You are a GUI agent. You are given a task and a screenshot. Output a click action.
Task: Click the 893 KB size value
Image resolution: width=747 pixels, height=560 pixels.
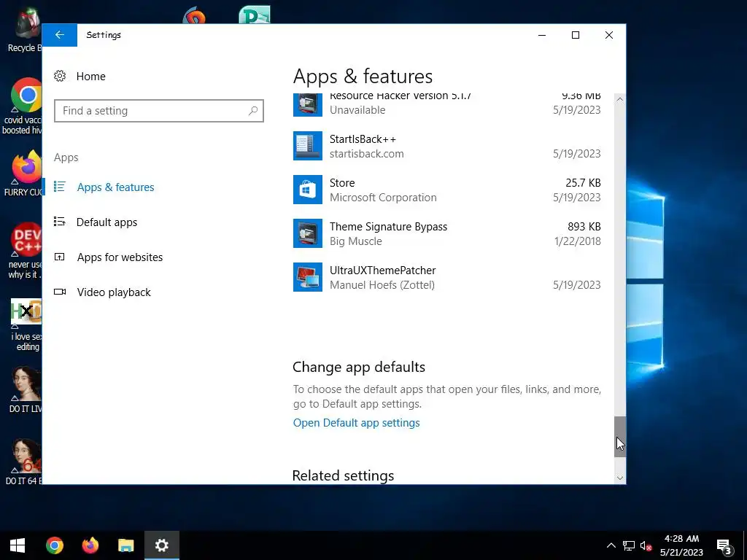(x=584, y=227)
